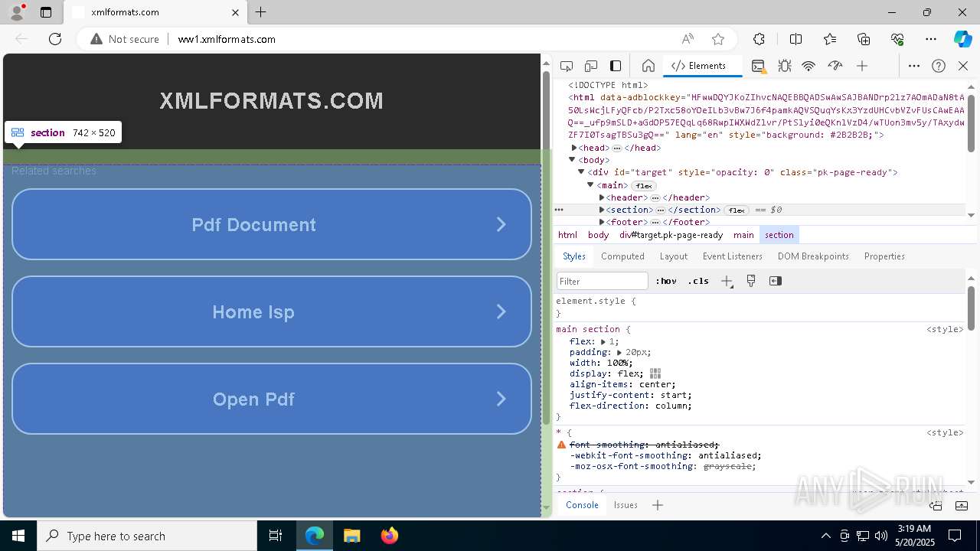Open Browser essentials heart icon
The height and width of the screenshot is (551, 980).
897,39
